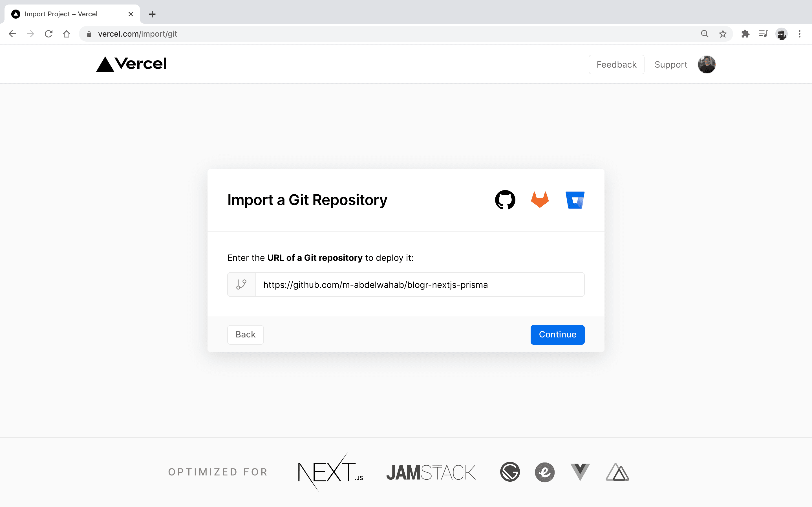Click the Vue.js icon at bottom
The height and width of the screenshot is (507, 812).
(580, 472)
